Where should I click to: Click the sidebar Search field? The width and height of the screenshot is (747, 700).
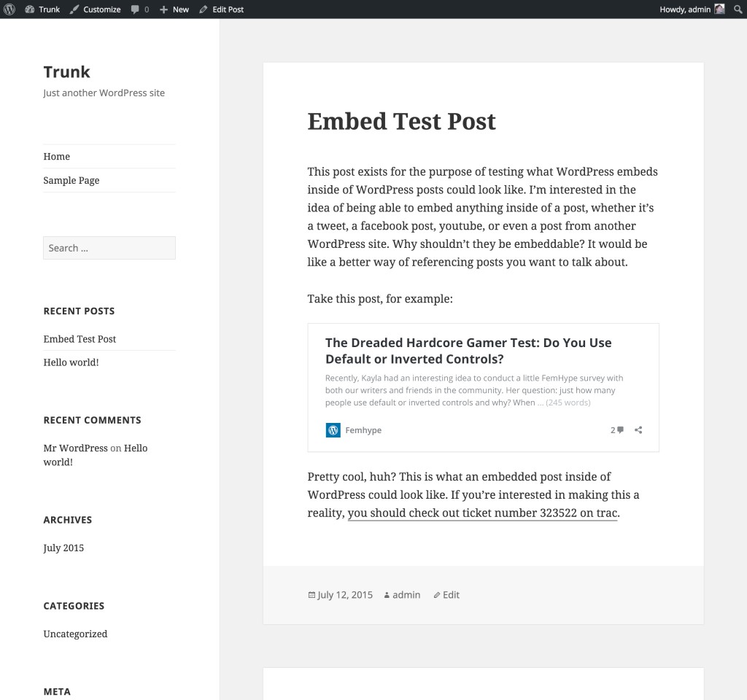tap(109, 248)
